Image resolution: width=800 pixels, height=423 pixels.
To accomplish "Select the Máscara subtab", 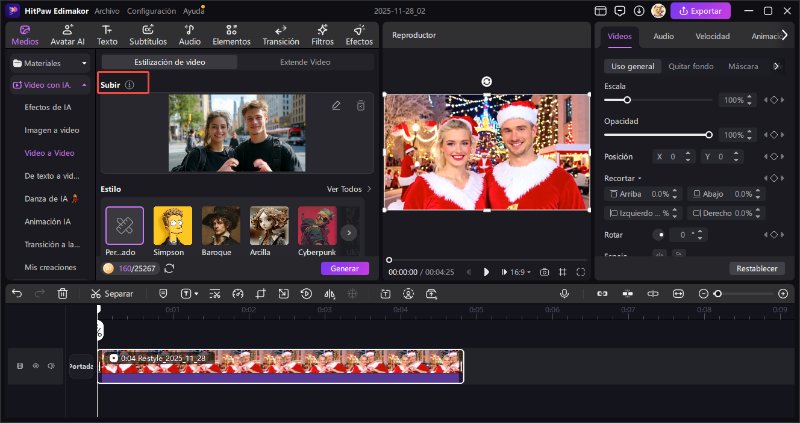I will 743,66.
